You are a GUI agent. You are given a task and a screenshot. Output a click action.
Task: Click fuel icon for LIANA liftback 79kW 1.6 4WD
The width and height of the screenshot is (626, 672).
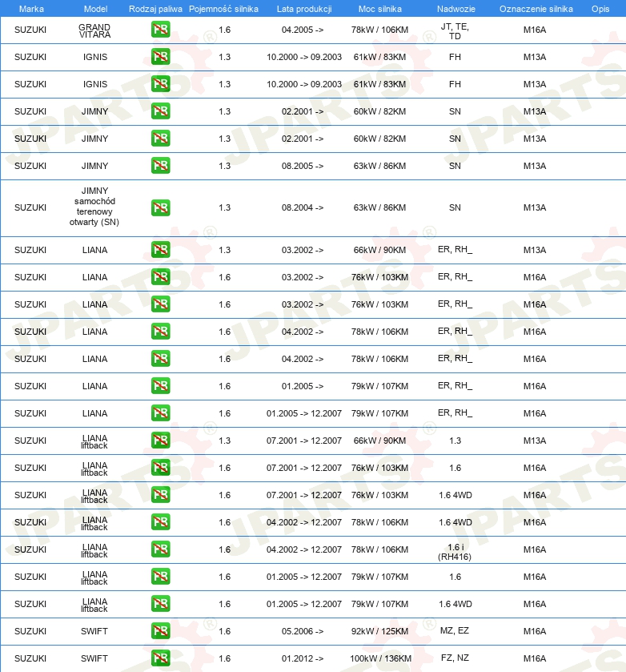[161, 603]
